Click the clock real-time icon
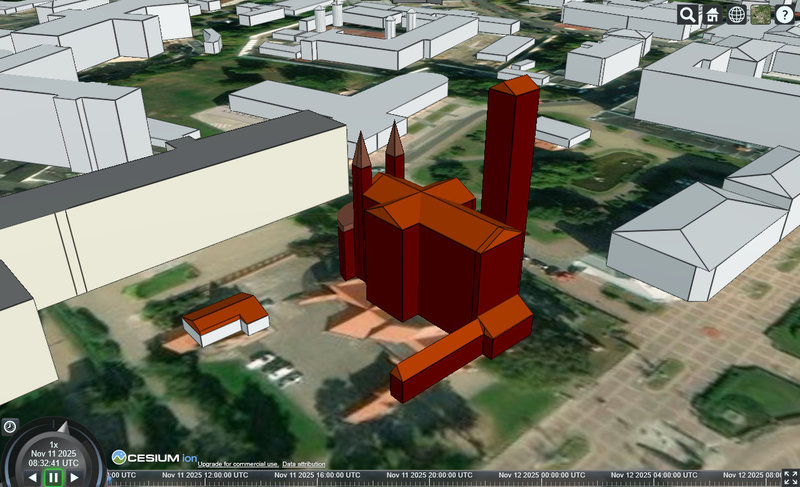The height and width of the screenshot is (487, 800). click(9, 426)
